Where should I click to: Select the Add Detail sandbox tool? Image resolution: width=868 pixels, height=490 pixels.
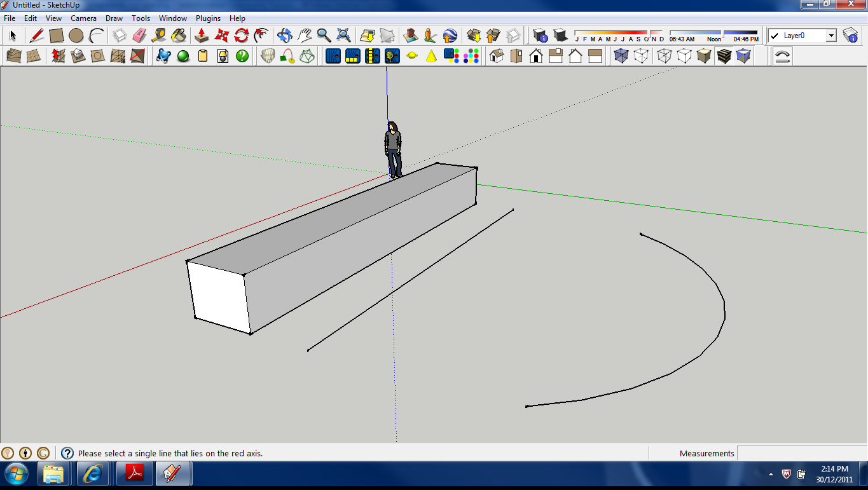point(117,56)
